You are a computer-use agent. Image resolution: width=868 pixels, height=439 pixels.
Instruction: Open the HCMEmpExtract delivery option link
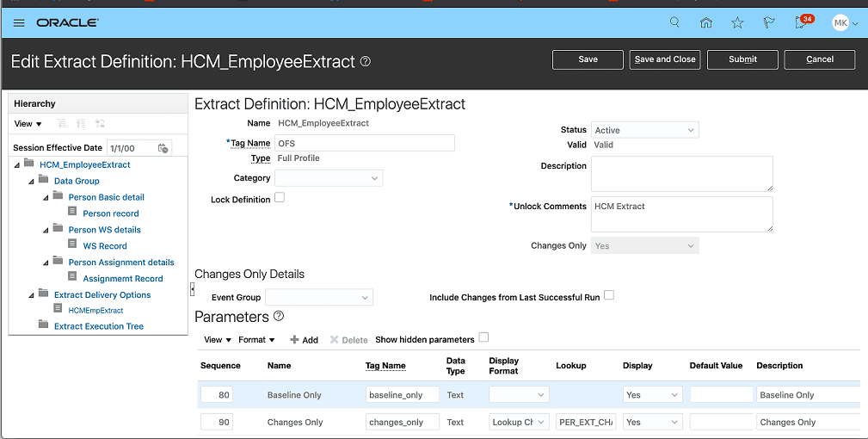95,311
